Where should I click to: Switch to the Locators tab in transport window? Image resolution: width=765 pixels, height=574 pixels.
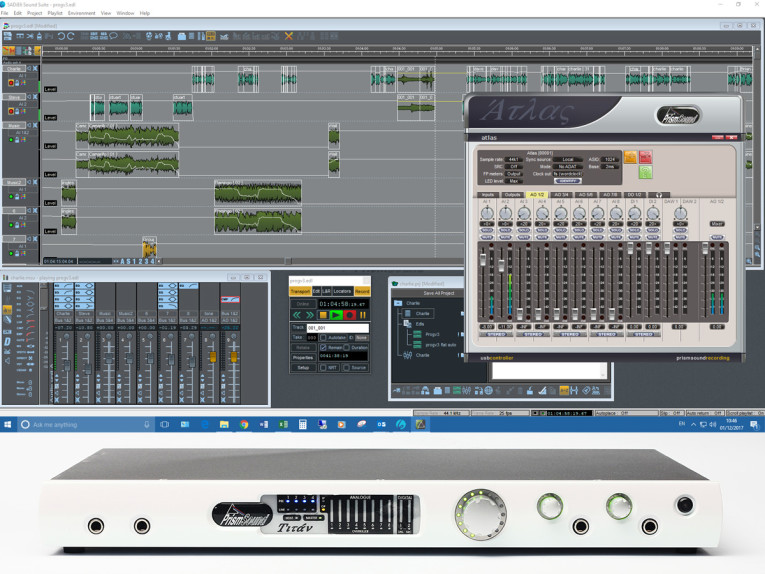pos(342,291)
